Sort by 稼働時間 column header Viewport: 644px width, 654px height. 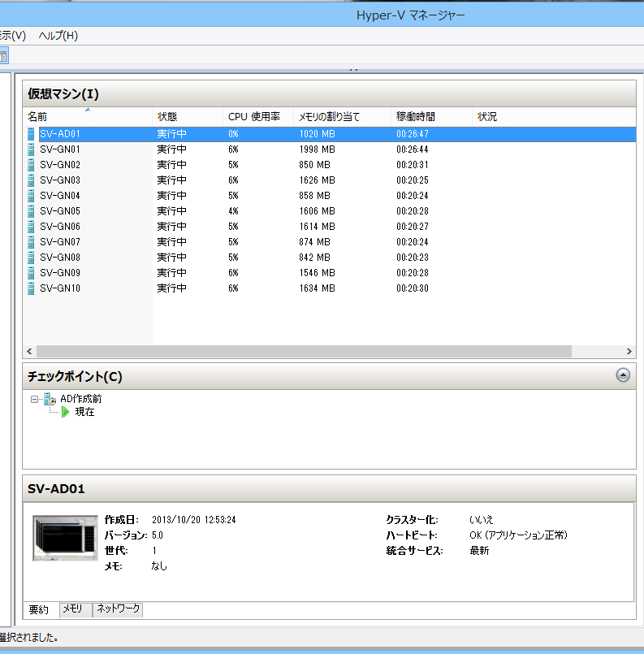431,117
